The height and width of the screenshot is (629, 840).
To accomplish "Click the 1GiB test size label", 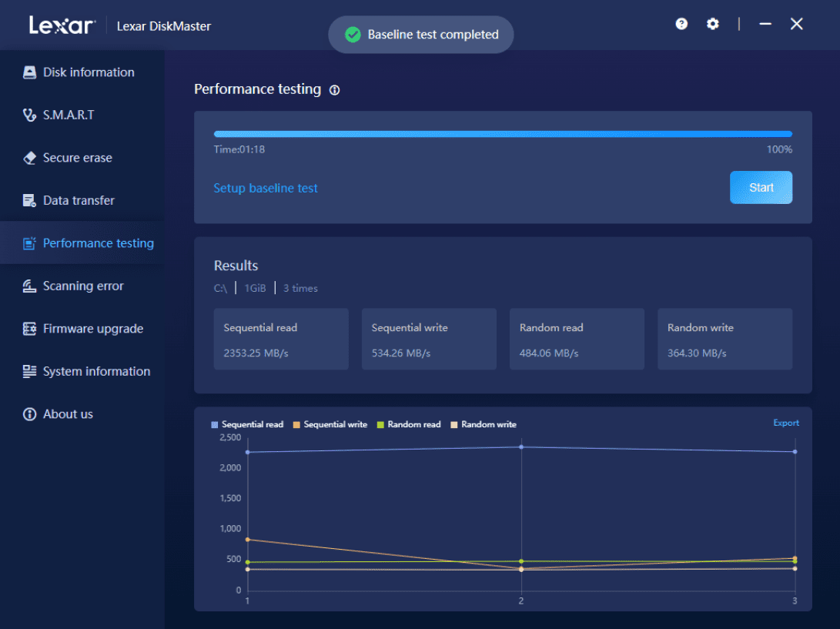I will (255, 288).
